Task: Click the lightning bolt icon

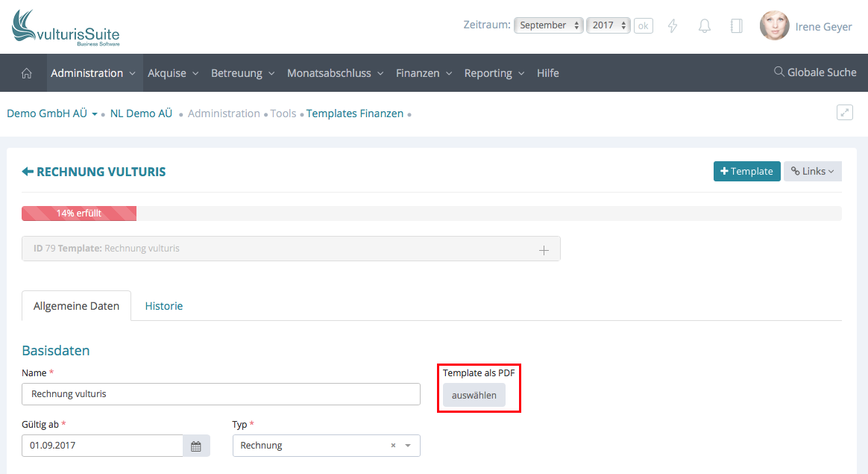Action: coord(673,26)
